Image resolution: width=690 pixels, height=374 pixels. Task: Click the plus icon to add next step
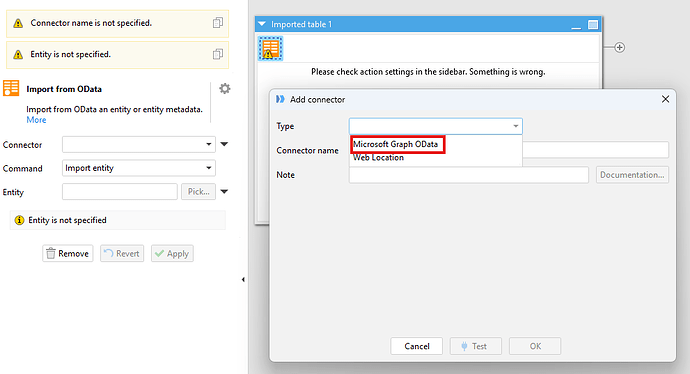620,48
